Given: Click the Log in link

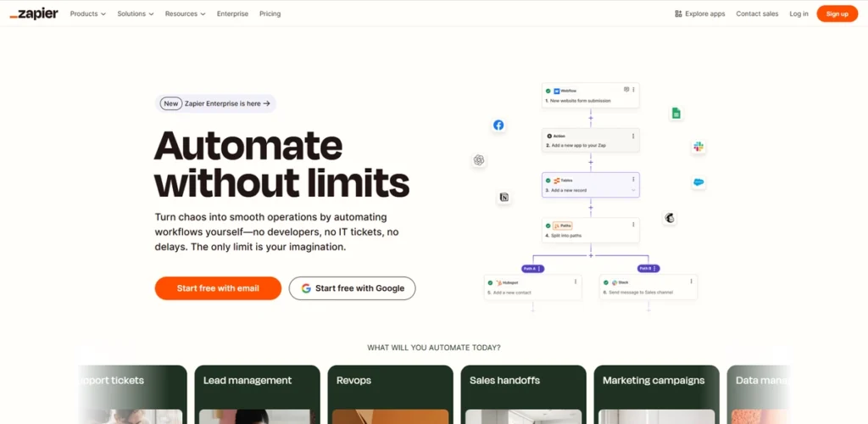Looking at the screenshot, I should click(x=798, y=14).
